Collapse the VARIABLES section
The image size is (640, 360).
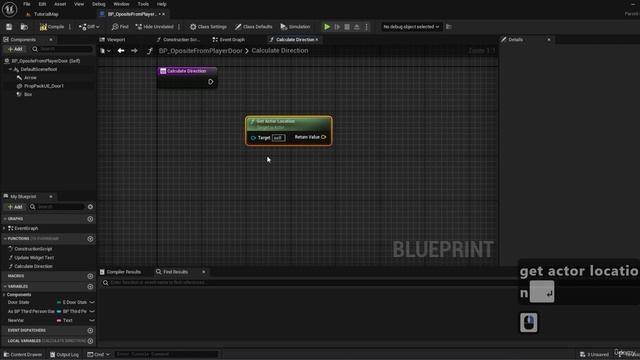[5, 287]
